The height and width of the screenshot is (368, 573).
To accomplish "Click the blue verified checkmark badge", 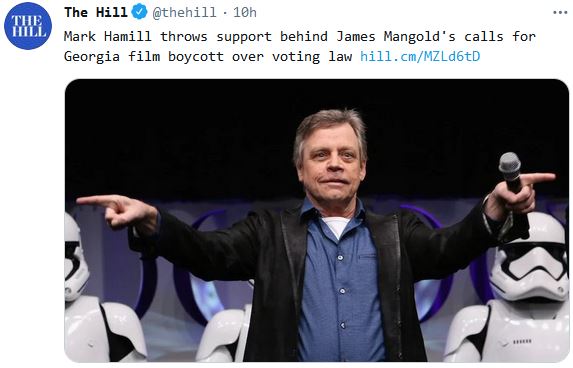I will (139, 12).
